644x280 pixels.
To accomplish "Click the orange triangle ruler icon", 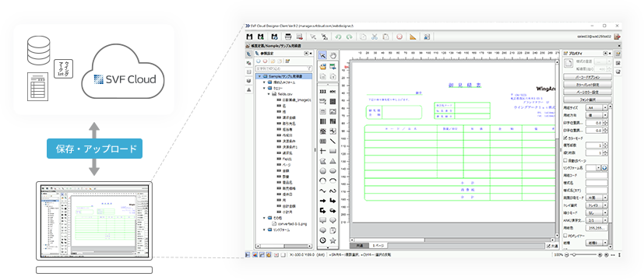I will (413, 37).
